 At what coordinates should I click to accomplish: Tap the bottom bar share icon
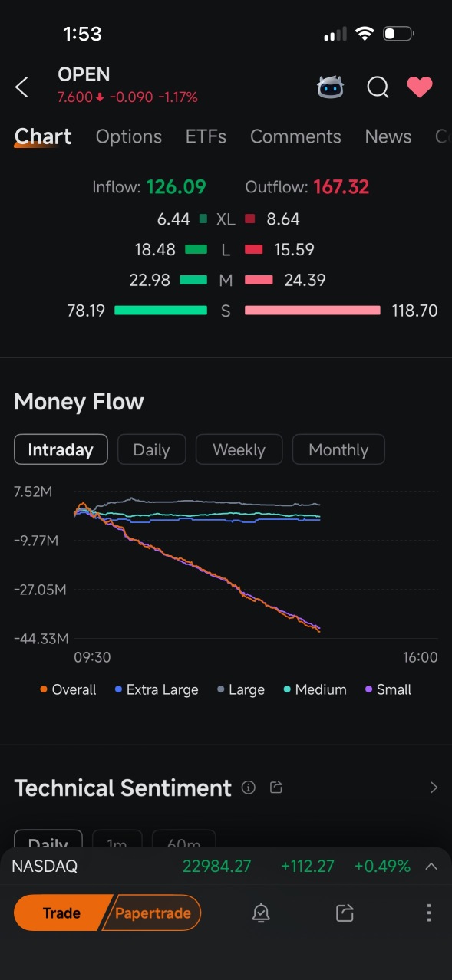(345, 913)
